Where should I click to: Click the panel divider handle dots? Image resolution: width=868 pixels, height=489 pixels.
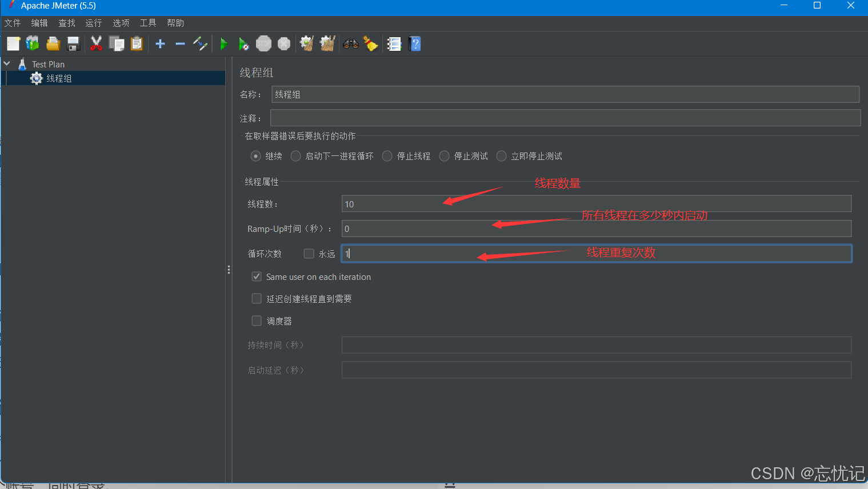click(229, 270)
